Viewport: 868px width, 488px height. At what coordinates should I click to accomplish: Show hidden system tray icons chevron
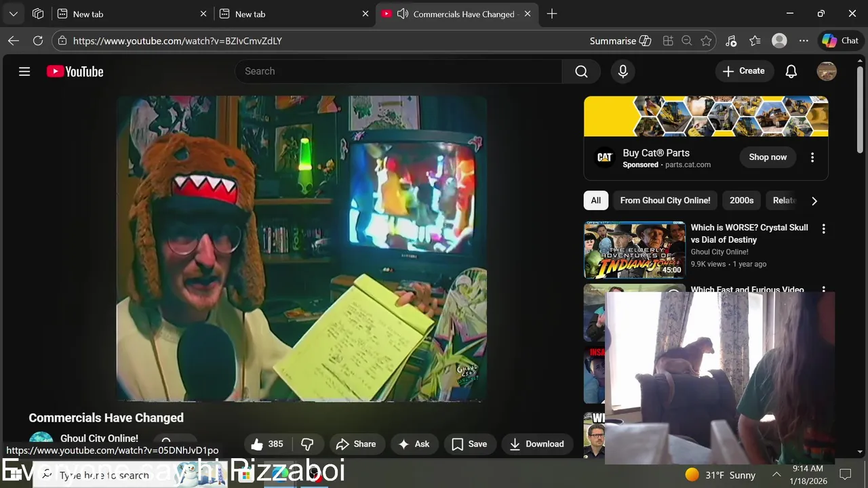pyautogui.click(x=776, y=474)
